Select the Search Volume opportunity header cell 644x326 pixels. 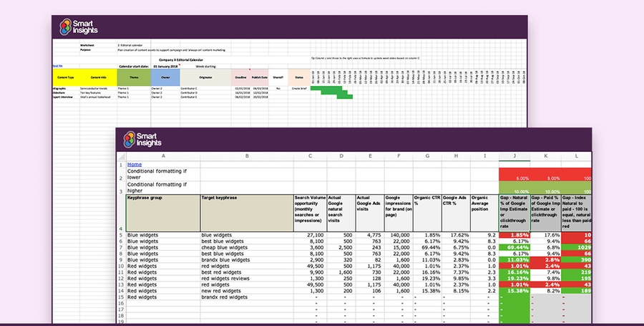coord(311,212)
